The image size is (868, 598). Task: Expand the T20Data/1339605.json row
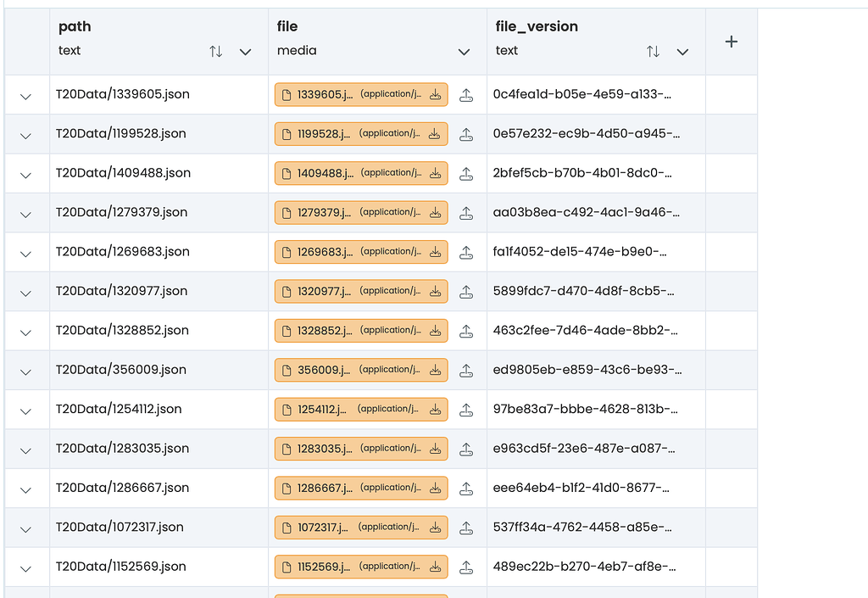(x=26, y=94)
